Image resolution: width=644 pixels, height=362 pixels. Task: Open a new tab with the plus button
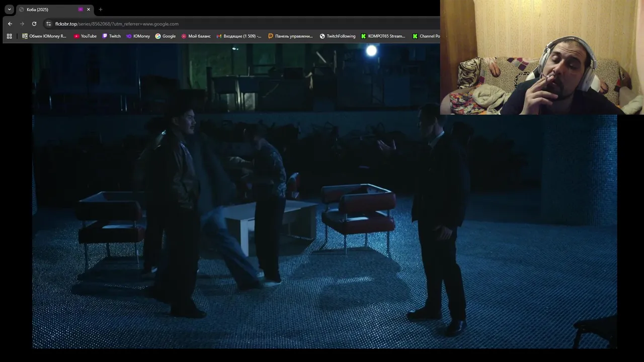101,10
